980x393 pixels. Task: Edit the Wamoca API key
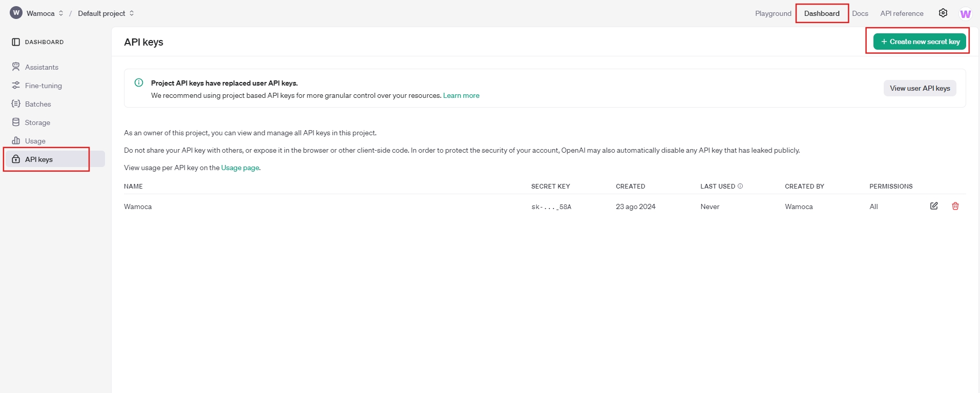click(934, 206)
